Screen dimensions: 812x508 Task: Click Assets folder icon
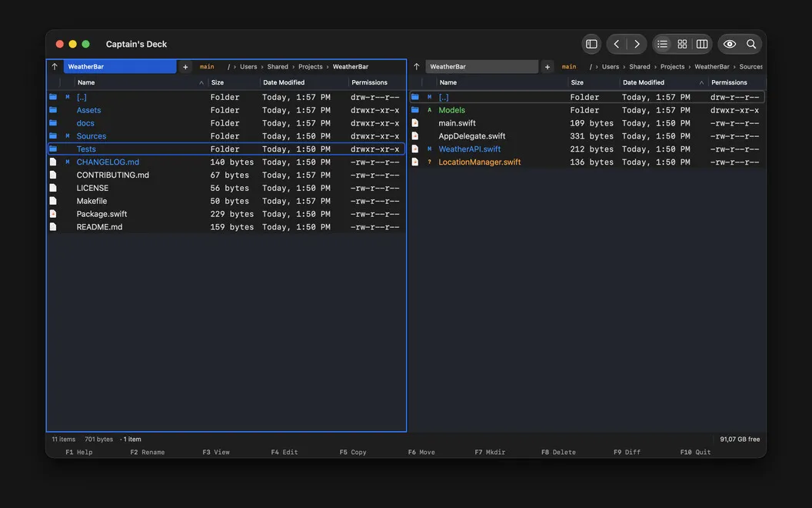pos(53,110)
